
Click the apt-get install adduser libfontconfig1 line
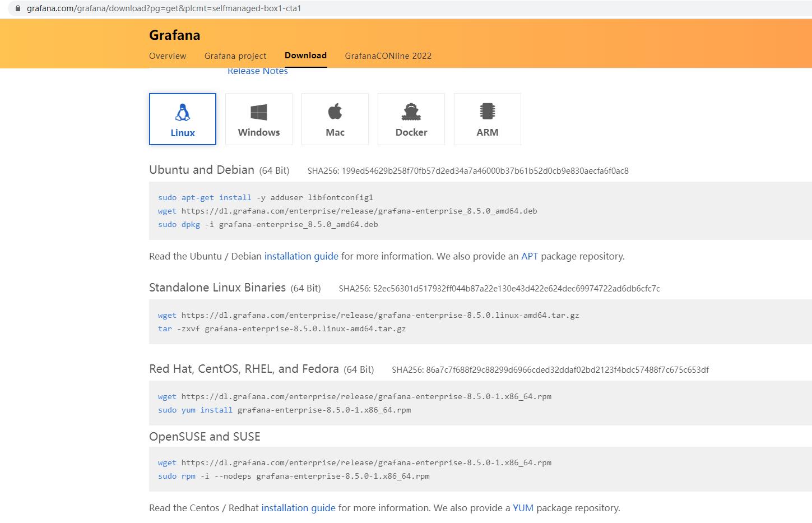click(x=266, y=197)
